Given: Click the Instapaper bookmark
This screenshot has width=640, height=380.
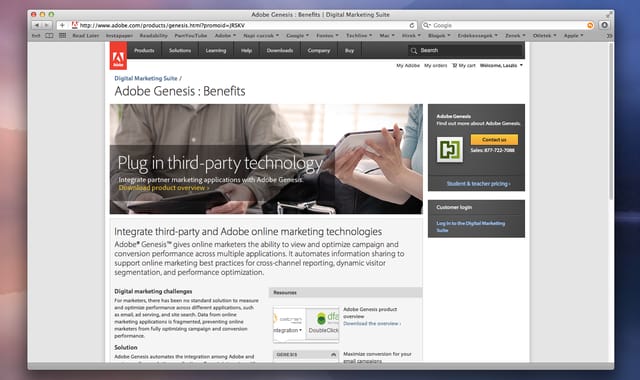Looking at the screenshot, I should [119, 36].
